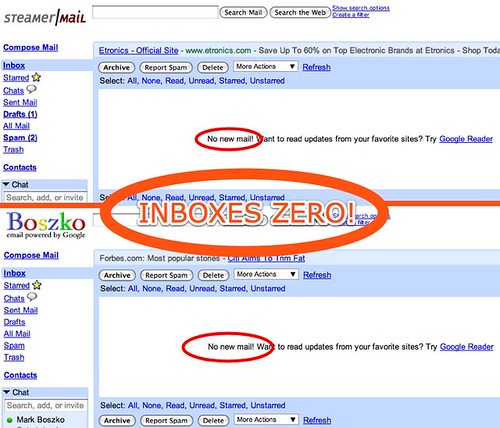This screenshot has width=500, height=428.
Task: Select Unread messages in Steamer Mail top row
Action: tap(202, 81)
